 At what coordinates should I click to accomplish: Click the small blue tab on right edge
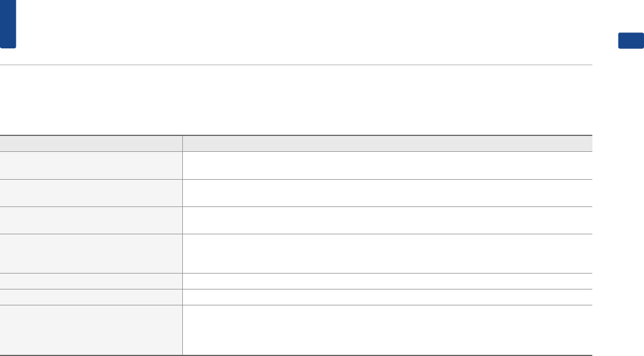click(630, 41)
